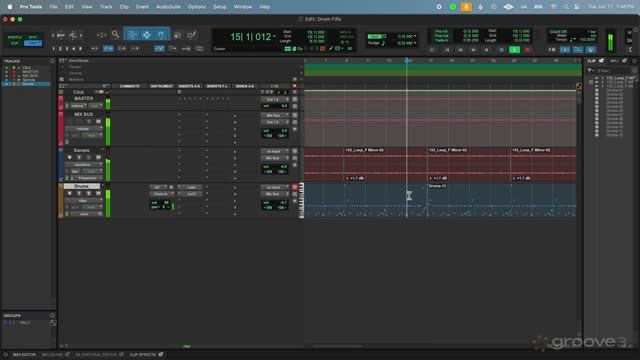Solo the Drums track
Screen dimensions: 640x360
(x=89, y=193)
